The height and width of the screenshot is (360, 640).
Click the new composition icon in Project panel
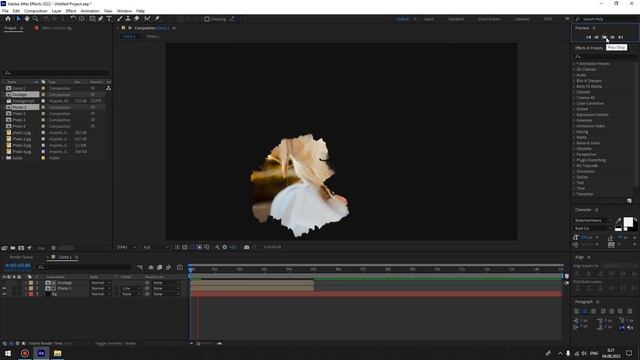click(x=21, y=248)
